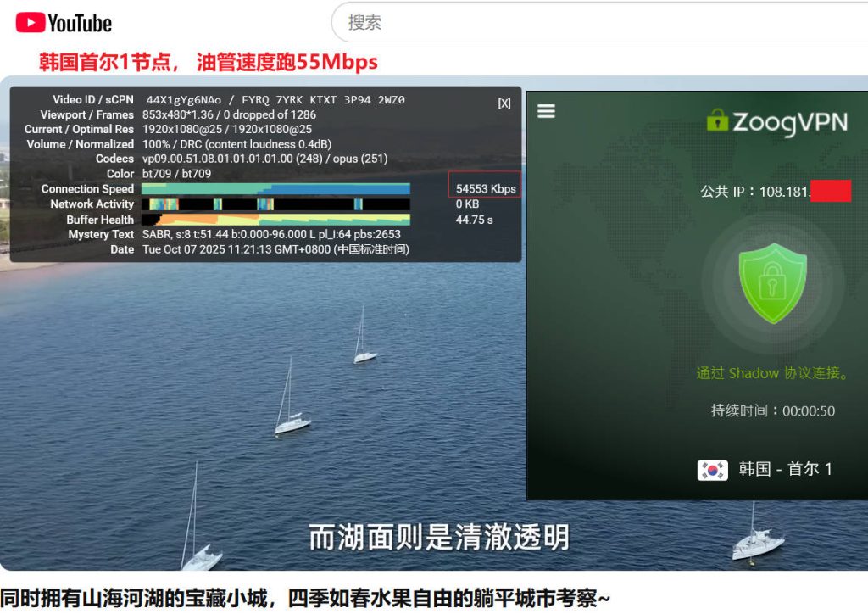868x614 pixels.
Task: Close the stats panel with [X]
Action: coord(504,103)
